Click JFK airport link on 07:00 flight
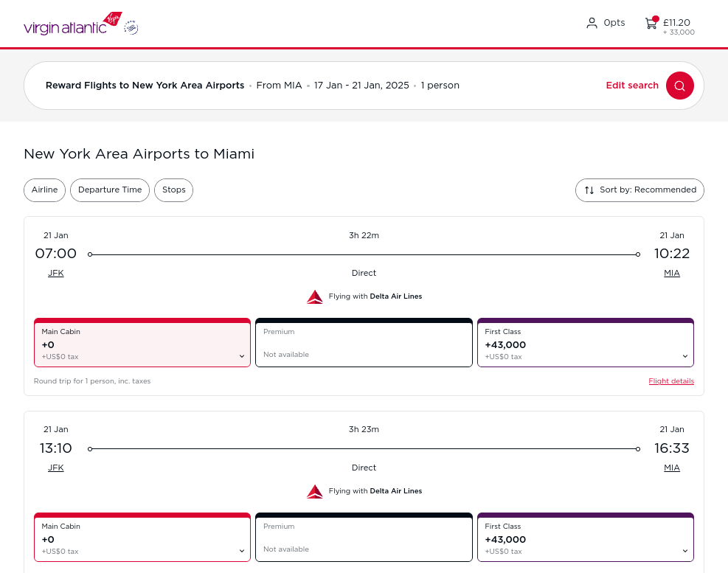 point(56,273)
